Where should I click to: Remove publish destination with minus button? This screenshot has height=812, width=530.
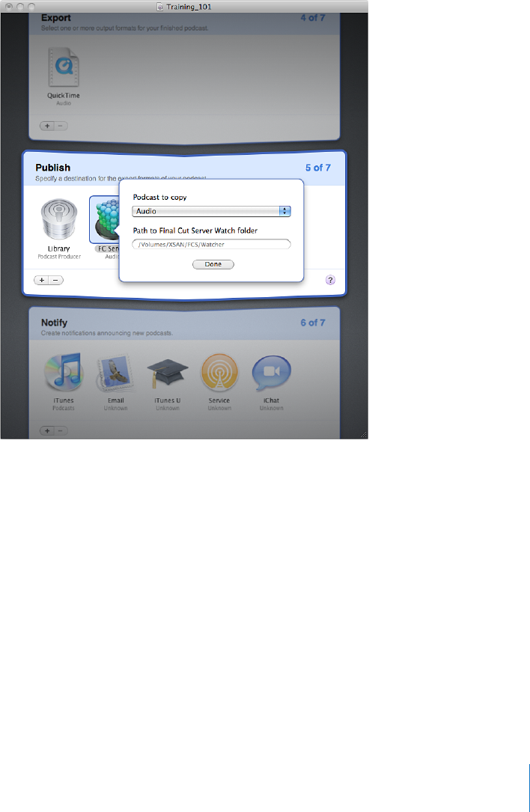tap(56, 280)
